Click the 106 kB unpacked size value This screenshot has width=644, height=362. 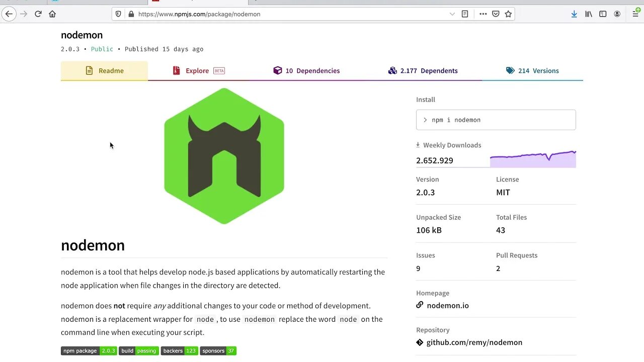pyautogui.click(x=429, y=230)
